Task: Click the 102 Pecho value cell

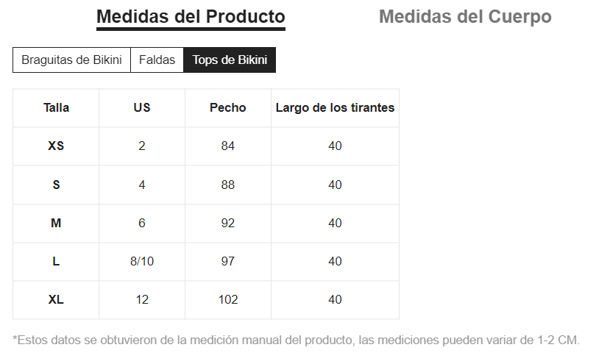Action: 228,299
